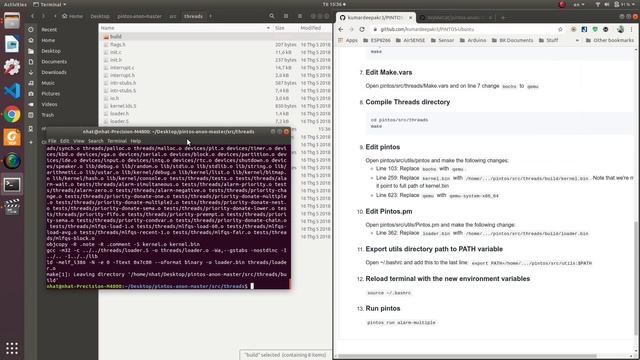The image size is (640, 360).
Task: Reload the GitHub page in Chrome
Action: [x=362, y=29]
